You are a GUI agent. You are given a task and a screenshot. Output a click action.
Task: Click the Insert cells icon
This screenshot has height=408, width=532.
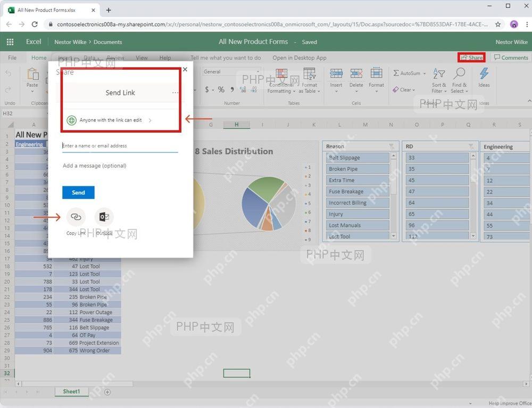(x=336, y=74)
